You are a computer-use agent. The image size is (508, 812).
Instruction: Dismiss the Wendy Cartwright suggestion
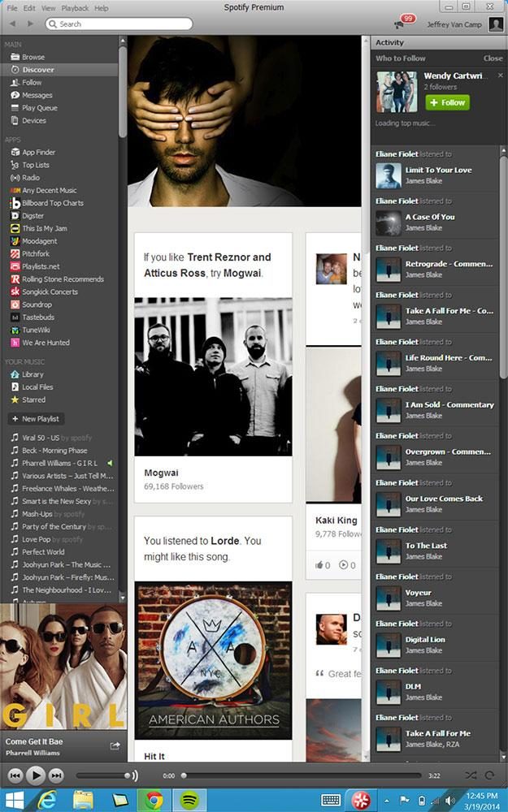[x=500, y=76]
